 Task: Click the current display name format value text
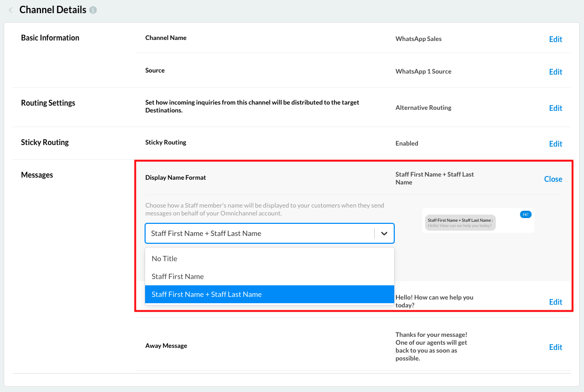click(x=435, y=178)
